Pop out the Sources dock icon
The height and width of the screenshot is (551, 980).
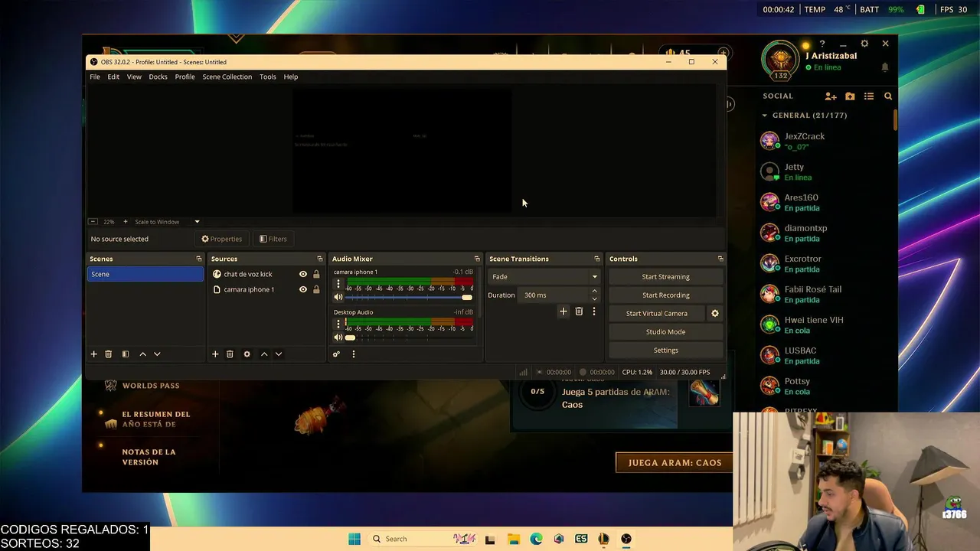pos(320,259)
